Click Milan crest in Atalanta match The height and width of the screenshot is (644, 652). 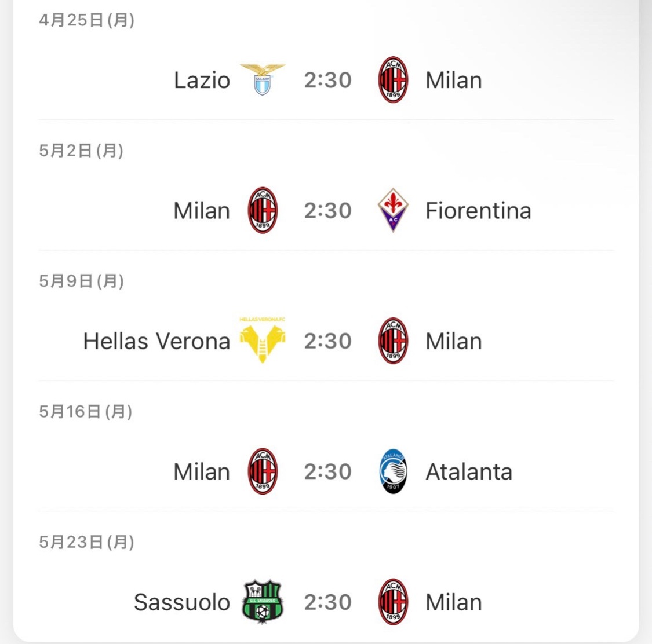[263, 471]
